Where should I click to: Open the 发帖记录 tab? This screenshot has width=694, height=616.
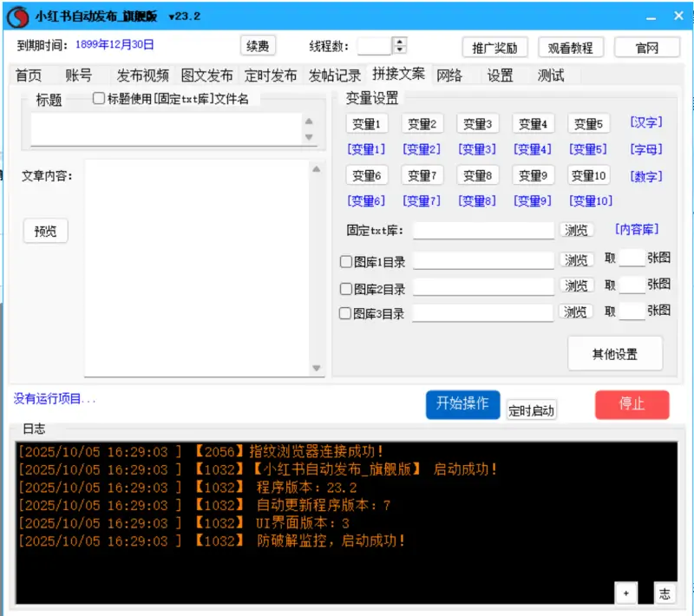point(333,75)
